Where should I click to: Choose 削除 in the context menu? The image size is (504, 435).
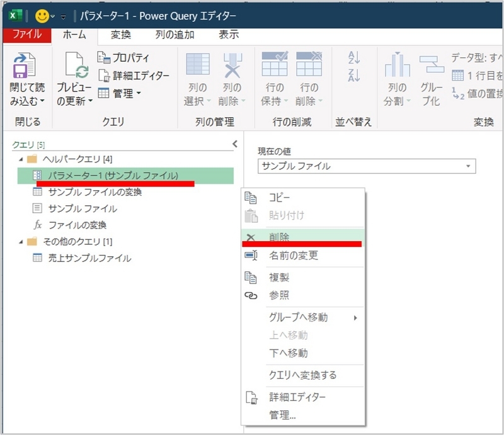tap(303, 237)
